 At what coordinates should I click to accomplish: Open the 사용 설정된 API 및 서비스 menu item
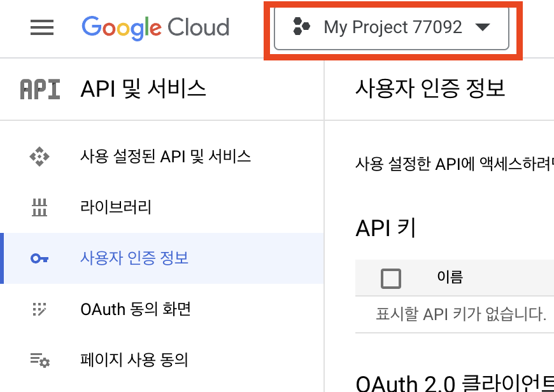pyautogui.click(x=166, y=157)
